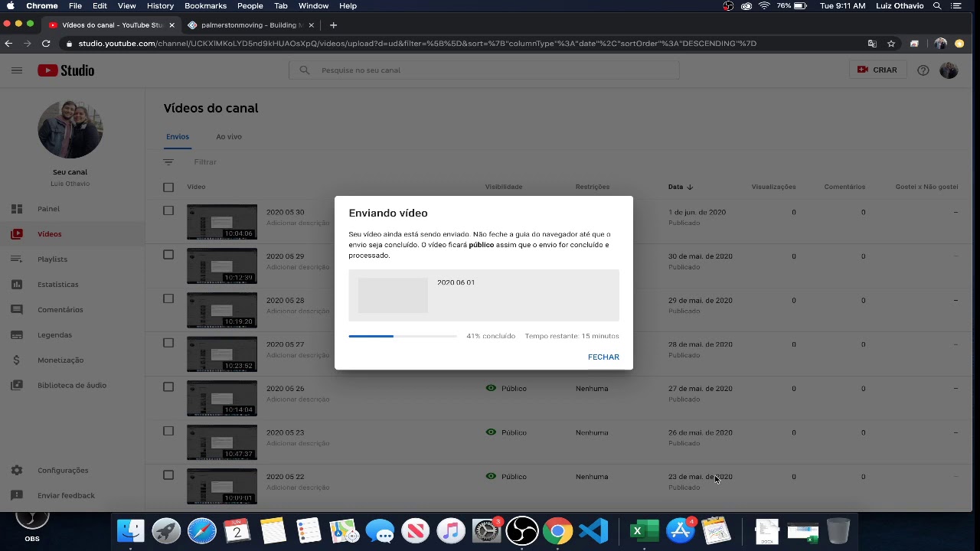Click the help question mark icon
Viewport: 980px width, 551px height.
click(x=923, y=70)
